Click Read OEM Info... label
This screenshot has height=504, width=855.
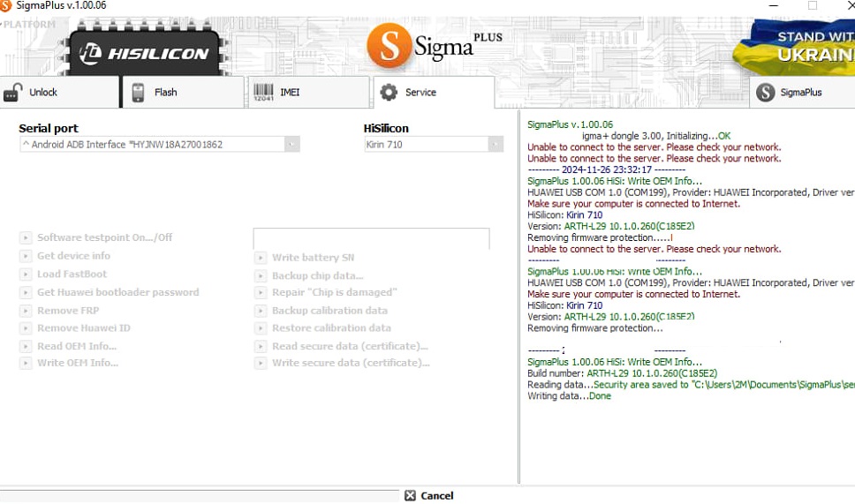pos(77,346)
